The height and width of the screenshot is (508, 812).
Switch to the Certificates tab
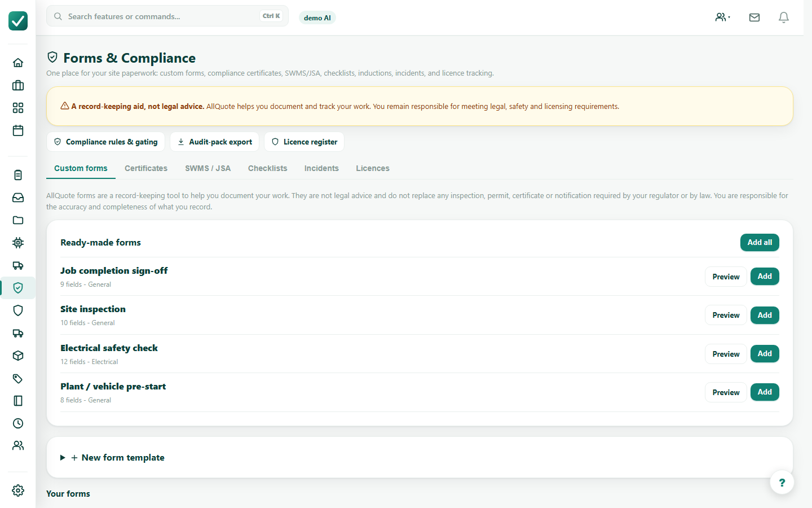[x=146, y=168]
